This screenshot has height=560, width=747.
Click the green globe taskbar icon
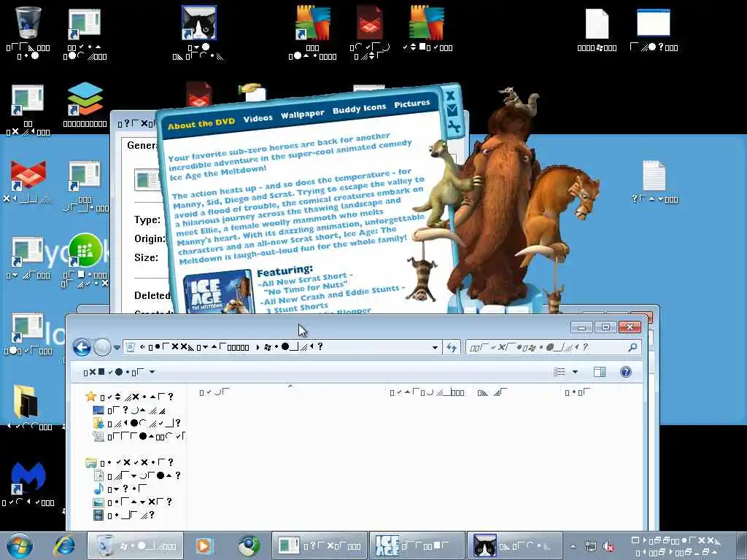(x=249, y=545)
